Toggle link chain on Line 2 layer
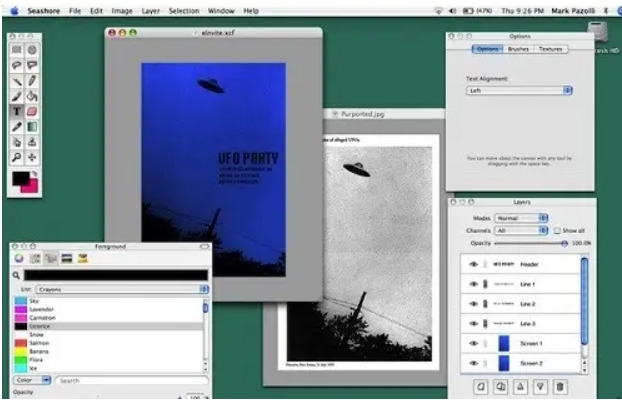622x400 pixels. pos(485,304)
